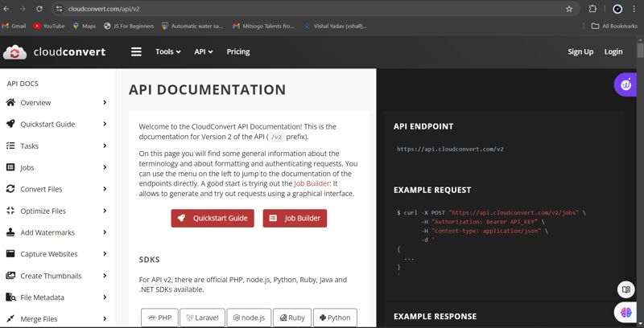Select the PHP SDK button
Image resolution: width=644 pixels, height=328 pixels.
(x=159, y=318)
